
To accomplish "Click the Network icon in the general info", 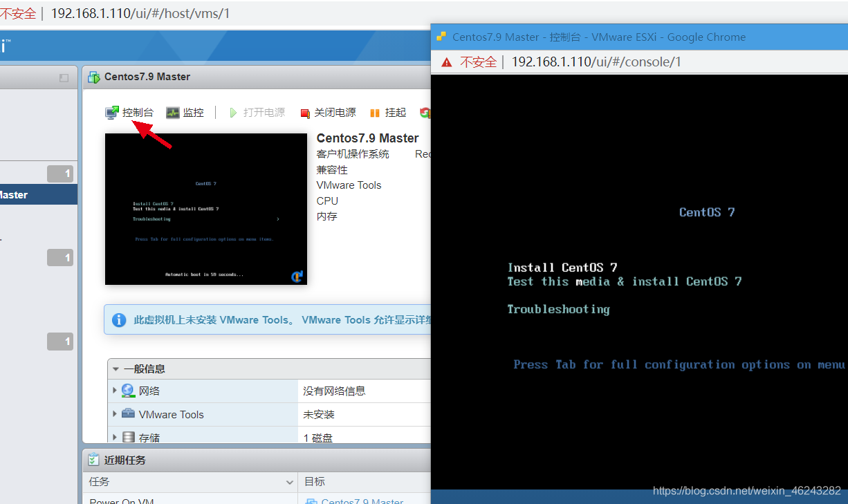I will (x=128, y=391).
